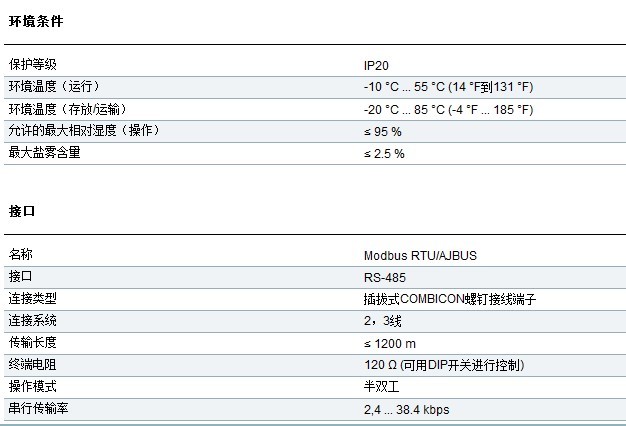Click the RS-485 interface value
The image size is (626, 426).
tap(385, 277)
